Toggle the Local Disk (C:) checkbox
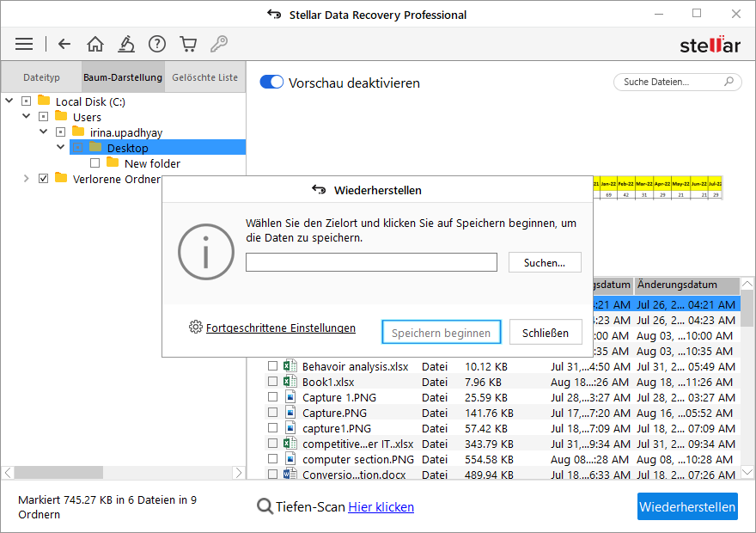756x533 pixels. coord(26,101)
